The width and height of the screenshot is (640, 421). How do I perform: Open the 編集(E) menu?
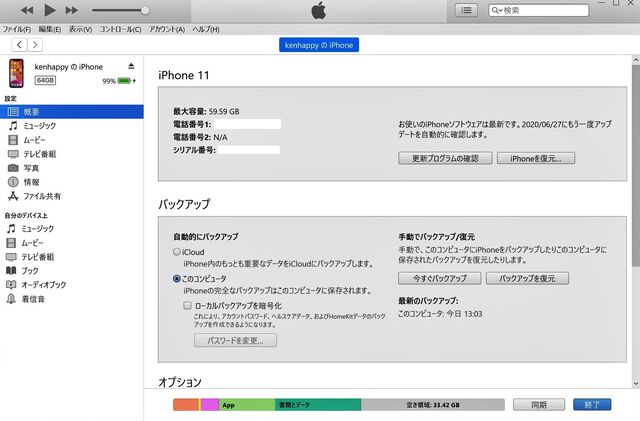(x=50, y=29)
